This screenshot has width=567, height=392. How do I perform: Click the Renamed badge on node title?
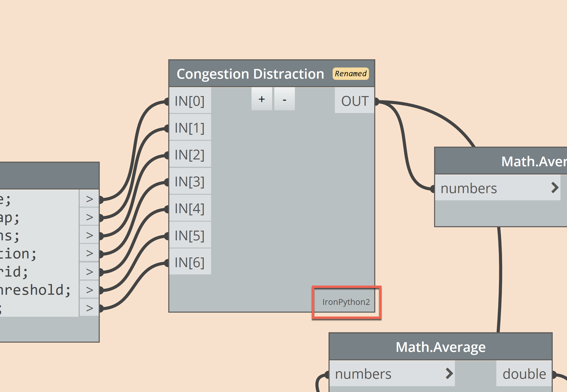(x=350, y=74)
